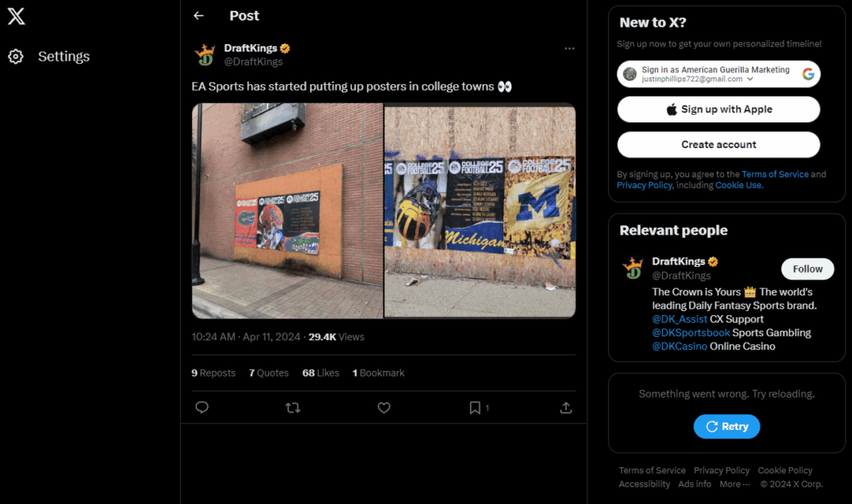The height and width of the screenshot is (504, 852).
Task: Click the share upload icon
Action: pyautogui.click(x=566, y=408)
